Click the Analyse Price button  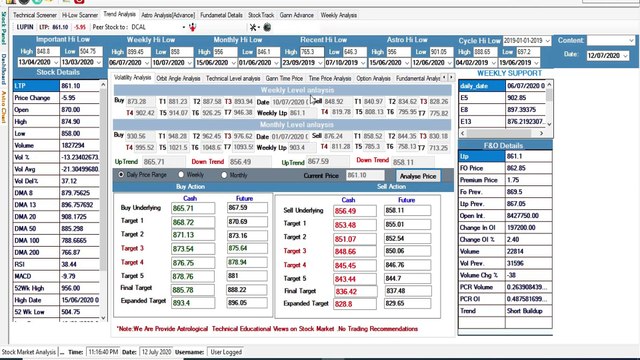(x=418, y=176)
